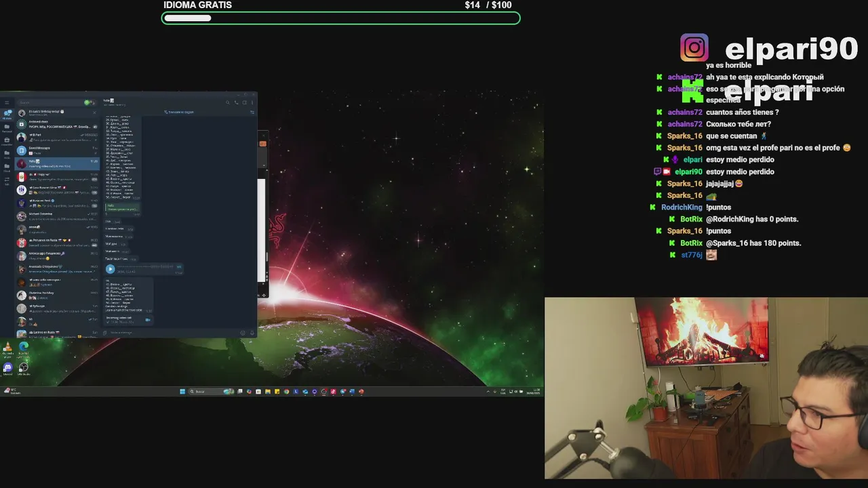Dismiss the birthday banner with its X

coord(94,113)
